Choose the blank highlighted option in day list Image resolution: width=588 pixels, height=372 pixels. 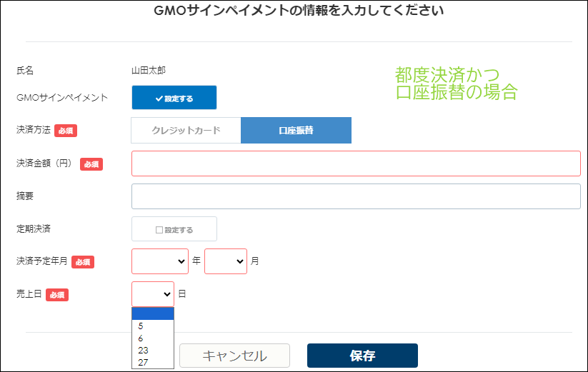click(x=153, y=314)
